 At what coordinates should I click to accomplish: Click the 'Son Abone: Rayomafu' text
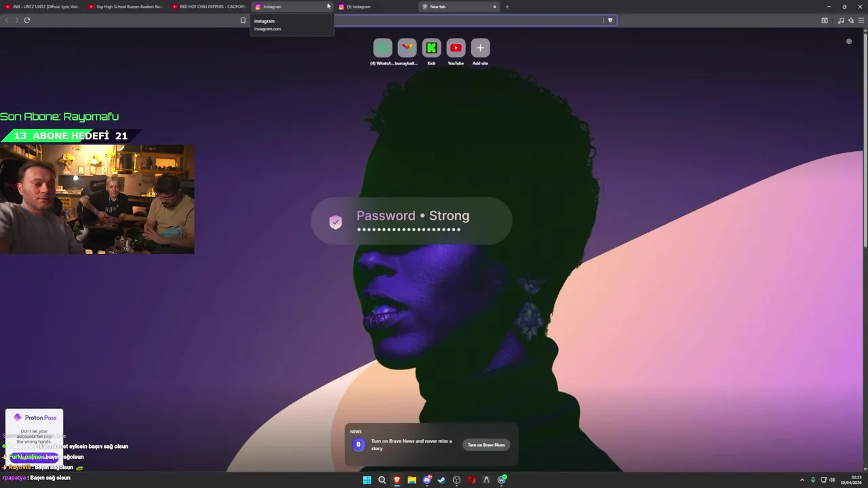(x=59, y=117)
